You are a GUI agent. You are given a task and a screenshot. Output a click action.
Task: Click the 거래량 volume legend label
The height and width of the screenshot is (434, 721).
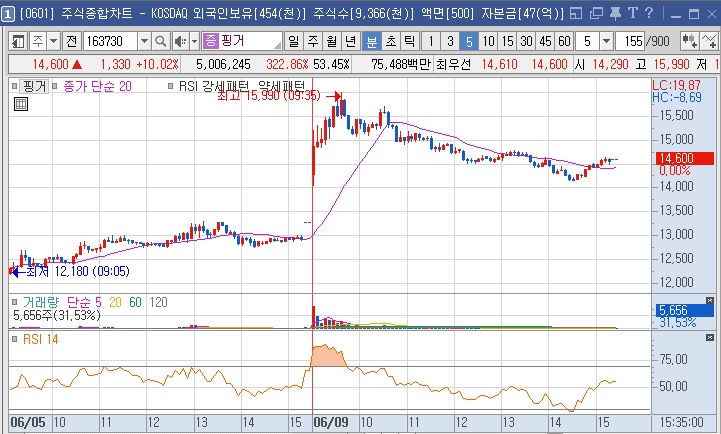click(x=41, y=302)
